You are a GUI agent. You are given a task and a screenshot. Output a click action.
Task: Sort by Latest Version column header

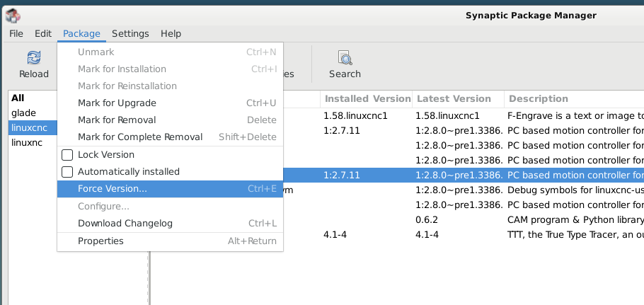pos(459,99)
